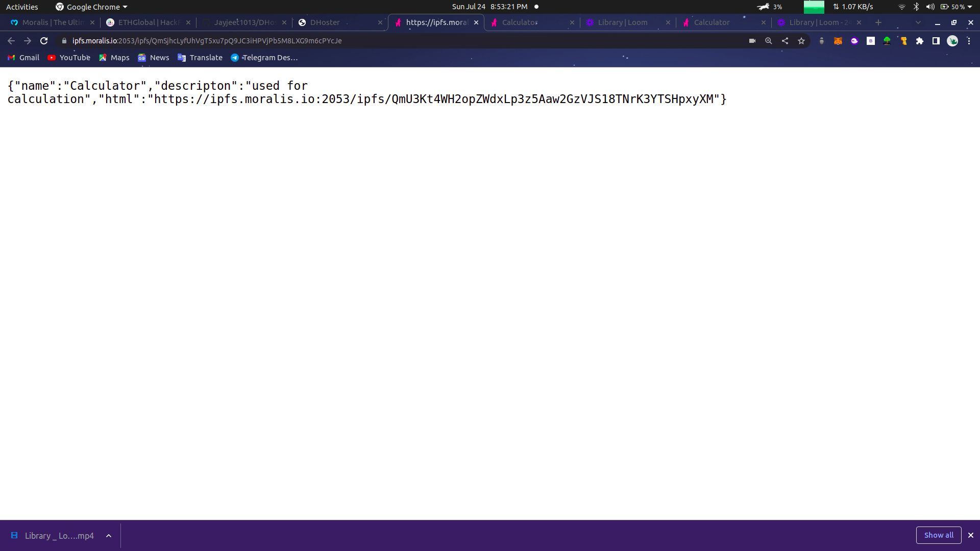Click the address bar URL
The image size is (980, 551).
pos(207,41)
